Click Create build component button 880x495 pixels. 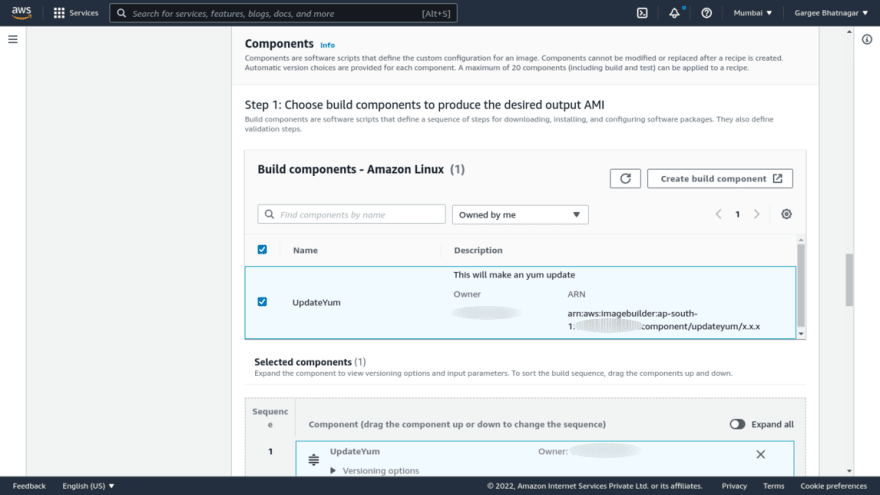coord(720,178)
